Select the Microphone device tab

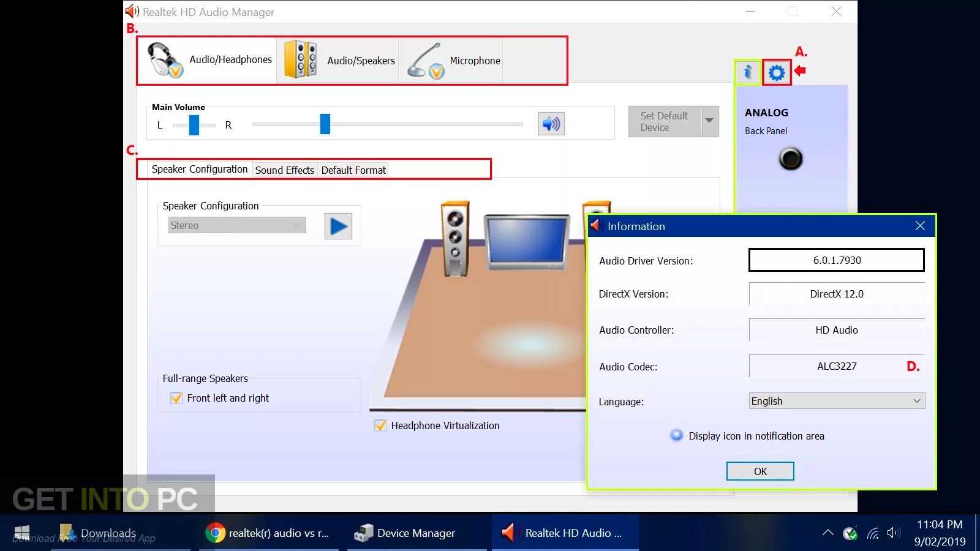(x=451, y=61)
